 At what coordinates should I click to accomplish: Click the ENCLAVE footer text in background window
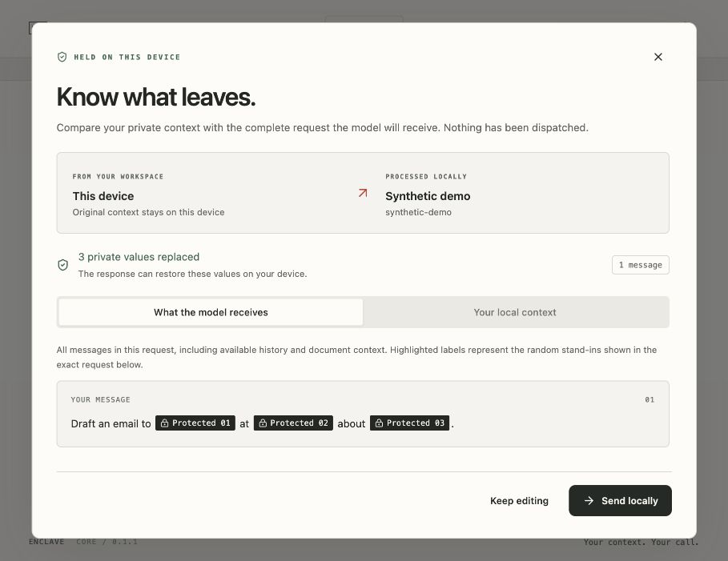coord(46,542)
